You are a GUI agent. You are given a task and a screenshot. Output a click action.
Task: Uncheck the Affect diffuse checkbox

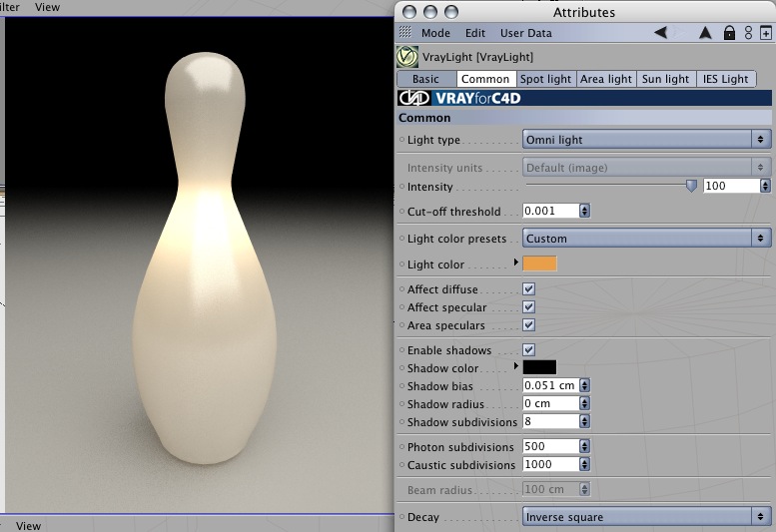pos(528,289)
